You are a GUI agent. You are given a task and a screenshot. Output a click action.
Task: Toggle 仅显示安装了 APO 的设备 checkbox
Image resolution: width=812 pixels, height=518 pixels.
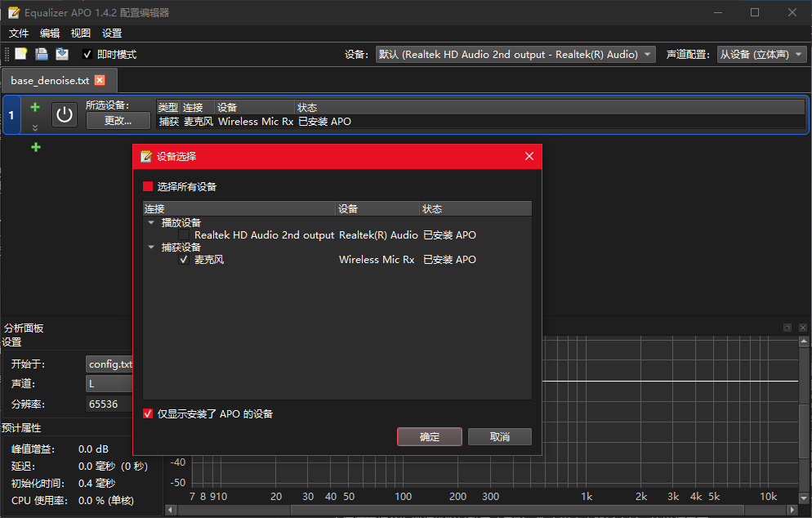click(148, 413)
